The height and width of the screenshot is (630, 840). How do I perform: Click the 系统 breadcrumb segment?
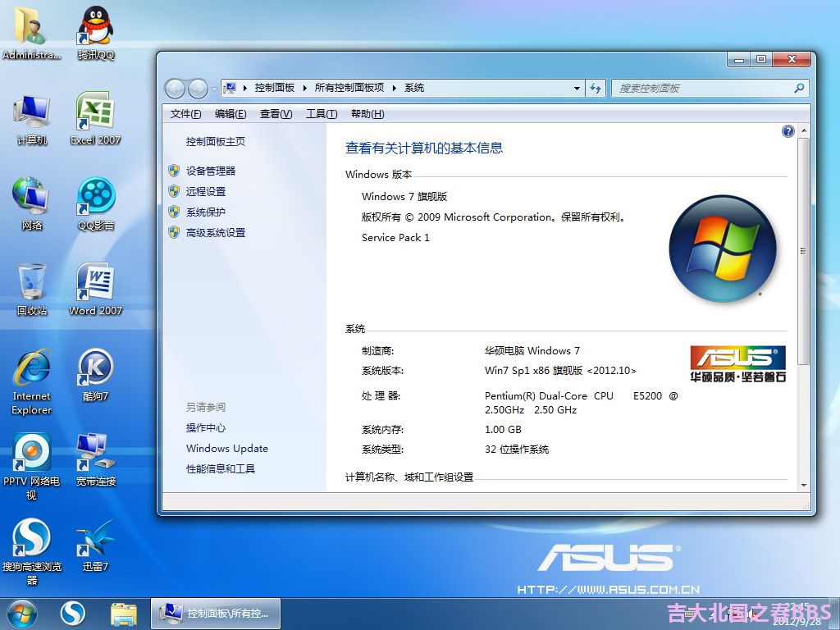[414, 88]
